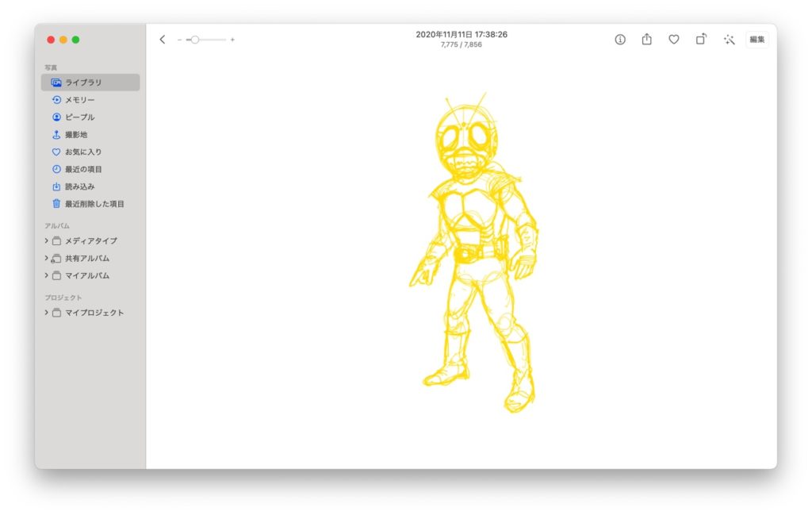
Task: Click the 最近の項目 clock icon
Action: tap(56, 169)
